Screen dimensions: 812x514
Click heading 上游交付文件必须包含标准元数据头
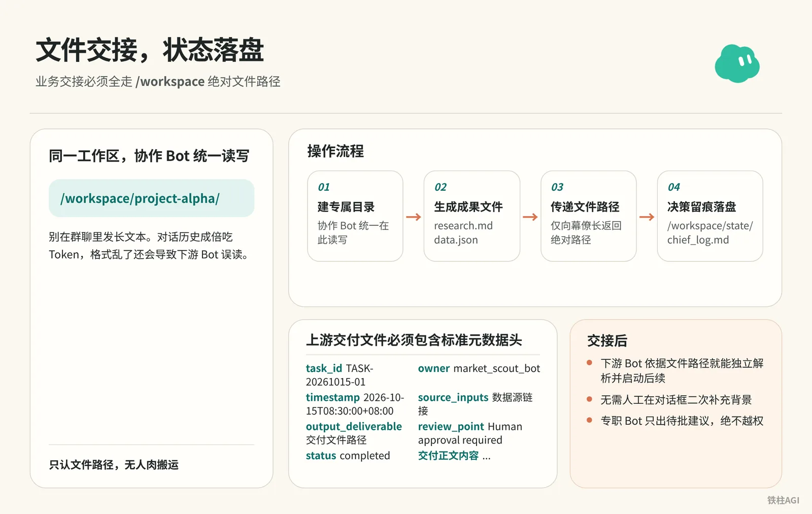414,339
